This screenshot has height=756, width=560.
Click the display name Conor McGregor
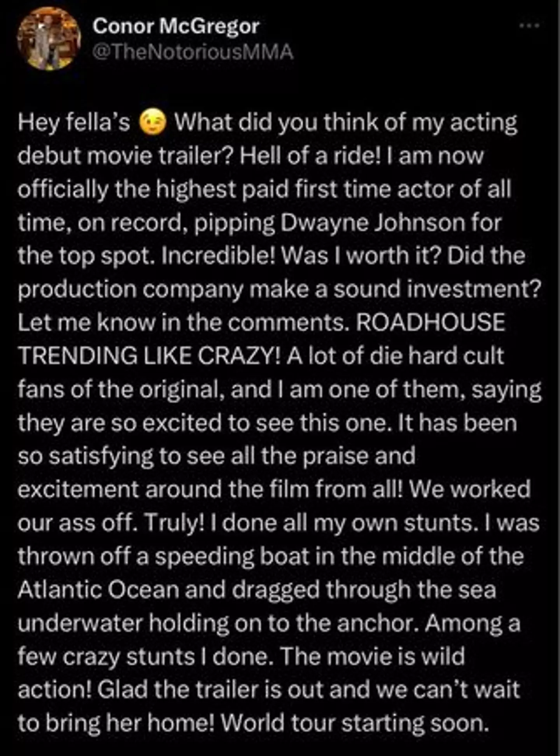click(x=176, y=26)
